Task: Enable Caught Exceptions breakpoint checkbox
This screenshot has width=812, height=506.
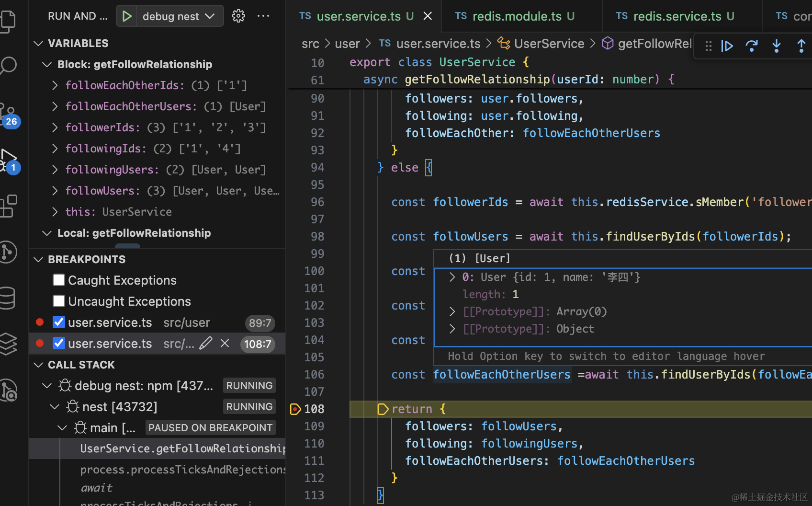Action: point(59,280)
